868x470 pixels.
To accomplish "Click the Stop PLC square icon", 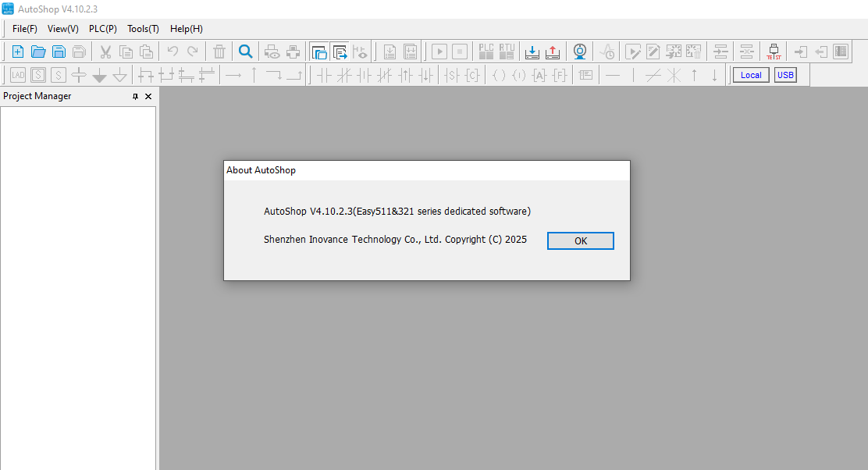I will 460,52.
